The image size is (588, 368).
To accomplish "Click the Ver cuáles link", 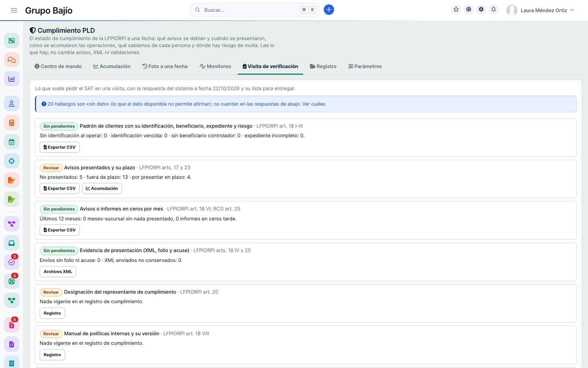I will point(314,104).
